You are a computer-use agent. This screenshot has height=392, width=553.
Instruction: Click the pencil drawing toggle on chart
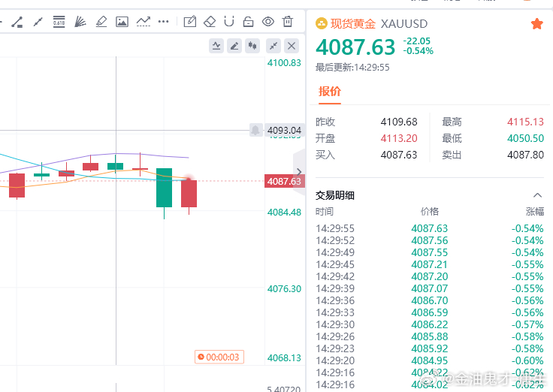click(234, 46)
